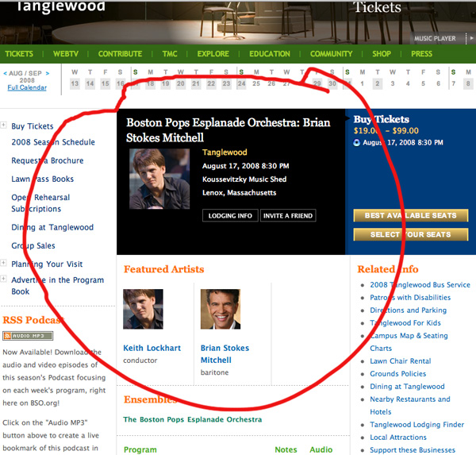Open The Boston Pops Esplanade Orchestra link
Viewport: 476px width, 455px height.
[x=193, y=419]
